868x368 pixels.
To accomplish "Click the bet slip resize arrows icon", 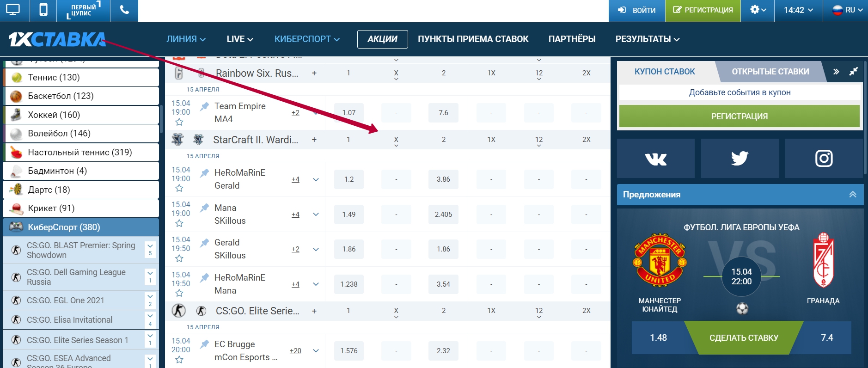I will pos(854,72).
